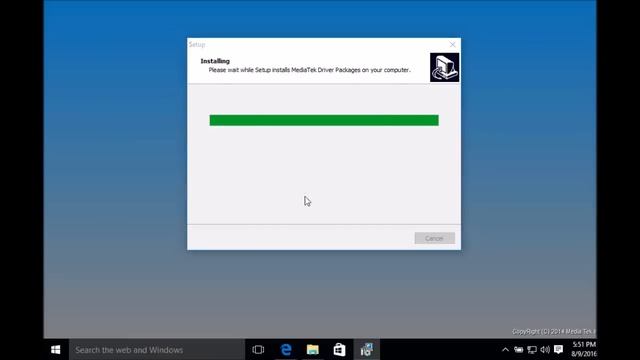Open the Windows Store taskbar icon

(x=340, y=350)
